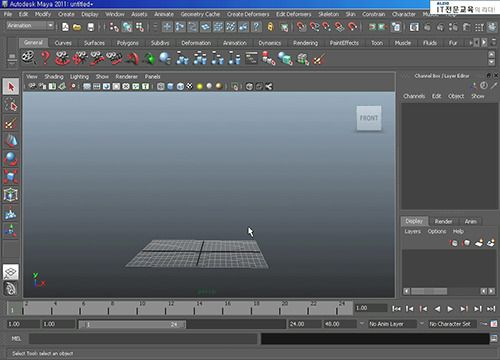This screenshot has width=500, height=360.
Task: Open the Skeleton menu
Action: pos(328,14)
